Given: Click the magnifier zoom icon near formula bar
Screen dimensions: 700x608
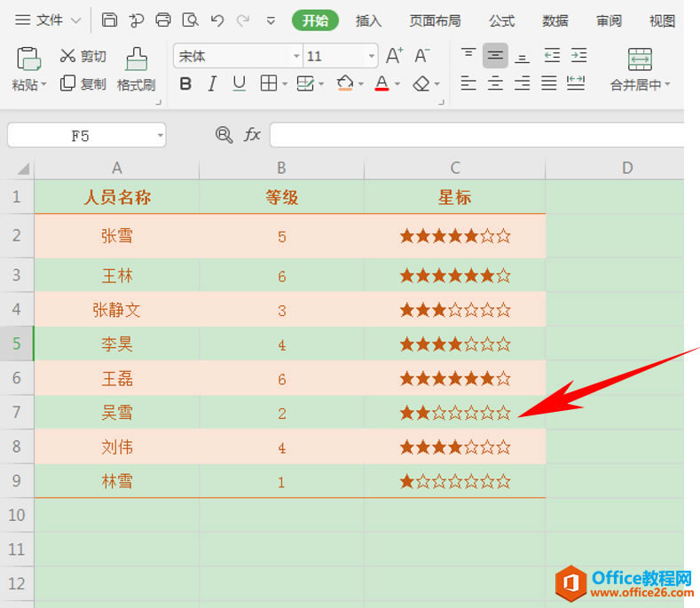Looking at the screenshot, I should click(224, 134).
